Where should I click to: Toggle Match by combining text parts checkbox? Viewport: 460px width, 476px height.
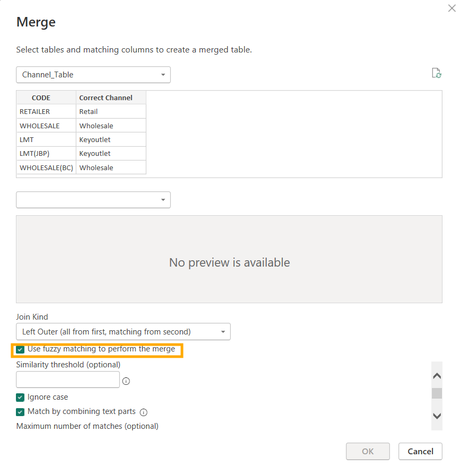click(x=20, y=412)
